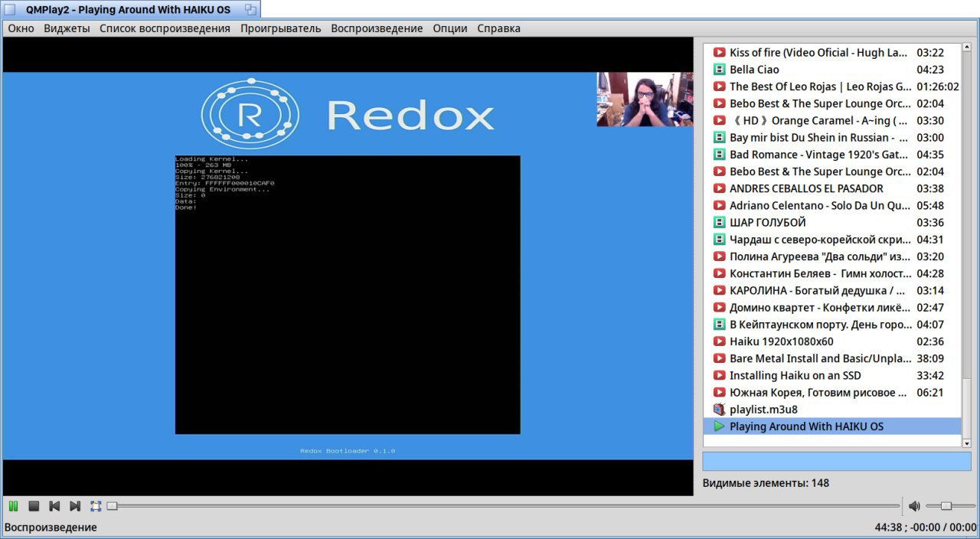Image resolution: width=980 pixels, height=539 pixels.
Task: Click the playlist filter input field
Action: coord(837,461)
